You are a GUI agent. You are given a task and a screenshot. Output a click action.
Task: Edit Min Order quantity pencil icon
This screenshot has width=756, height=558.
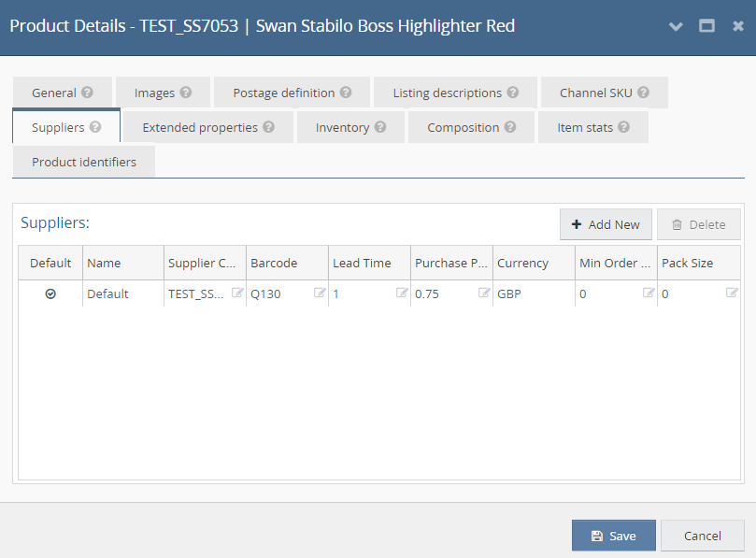coord(649,293)
